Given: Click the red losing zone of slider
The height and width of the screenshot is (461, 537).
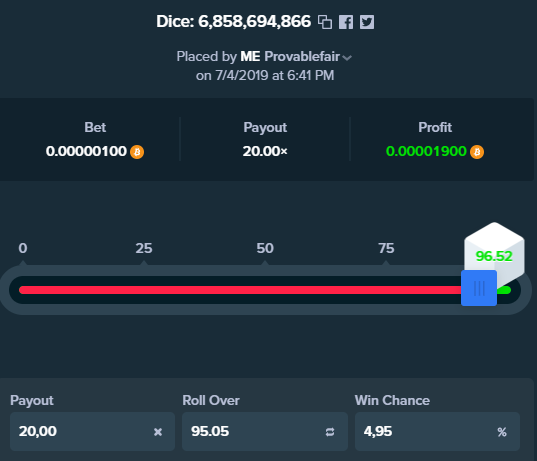Looking at the screenshot, I should pyautogui.click(x=240, y=290).
